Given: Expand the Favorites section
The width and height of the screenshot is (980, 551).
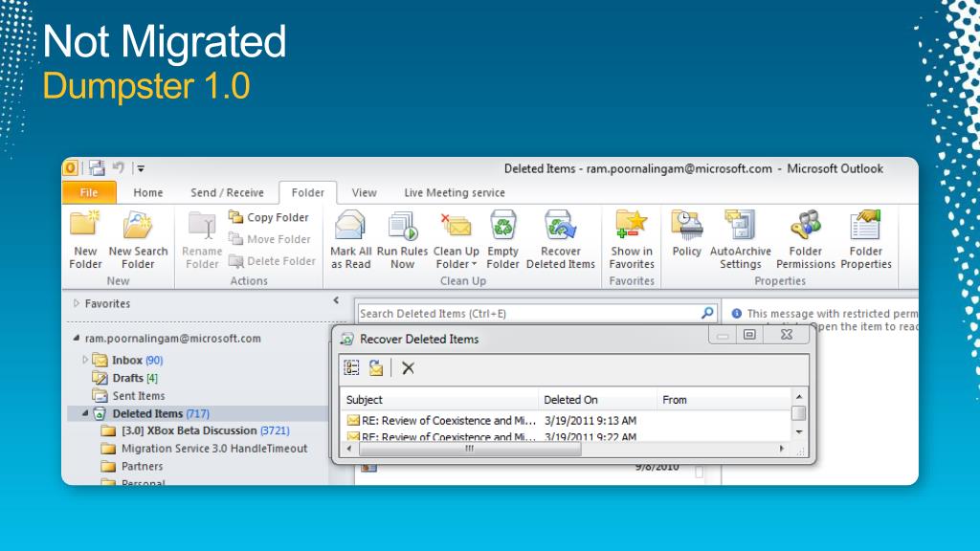Looking at the screenshot, I should coord(77,303).
